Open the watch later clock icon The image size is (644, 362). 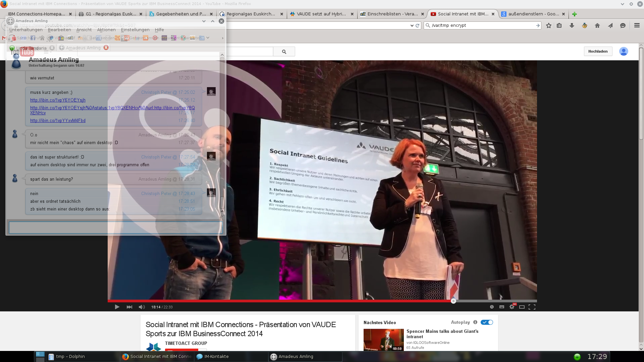click(492, 307)
